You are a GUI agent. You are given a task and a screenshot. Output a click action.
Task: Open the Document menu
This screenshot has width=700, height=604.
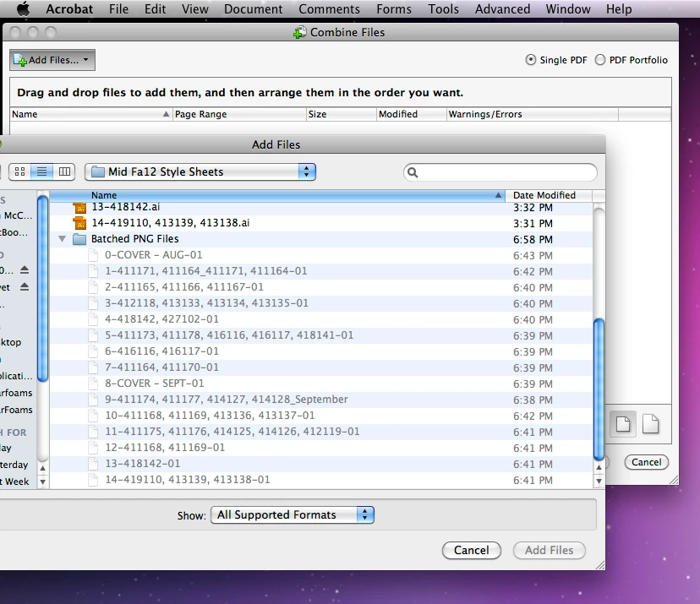253,9
